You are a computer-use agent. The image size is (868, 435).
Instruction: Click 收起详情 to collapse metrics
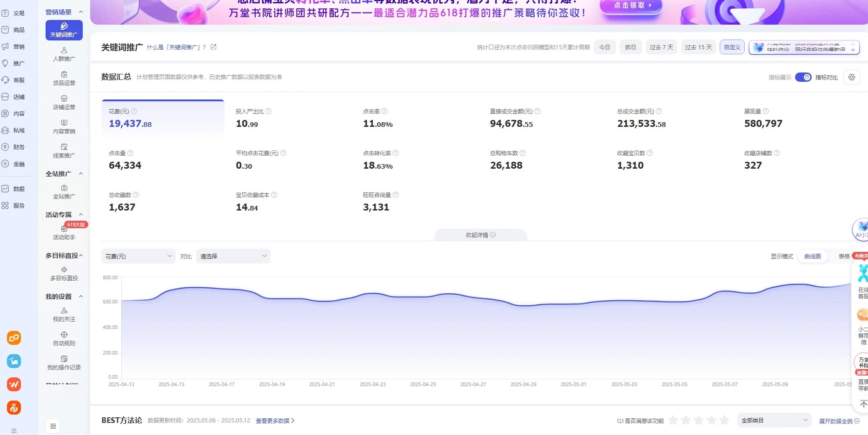[x=481, y=235]
